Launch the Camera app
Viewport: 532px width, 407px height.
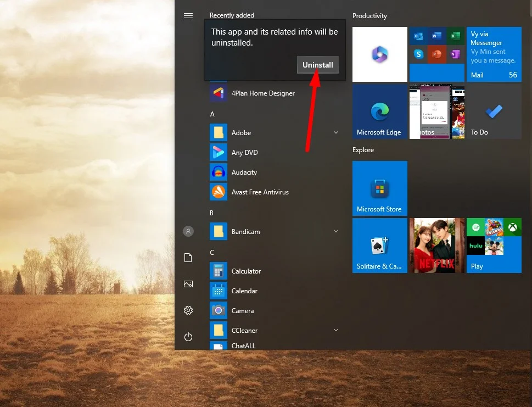click(242, 310)
